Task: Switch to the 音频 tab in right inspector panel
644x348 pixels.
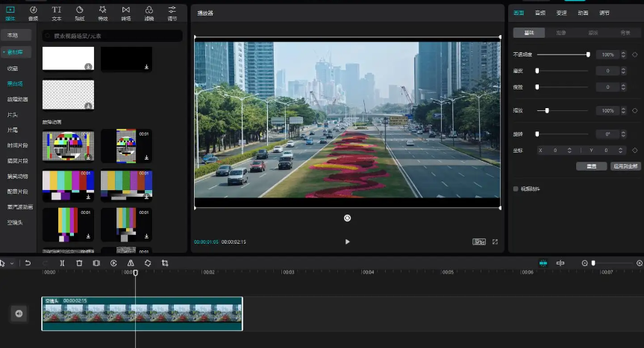Action: coord(540,13)
